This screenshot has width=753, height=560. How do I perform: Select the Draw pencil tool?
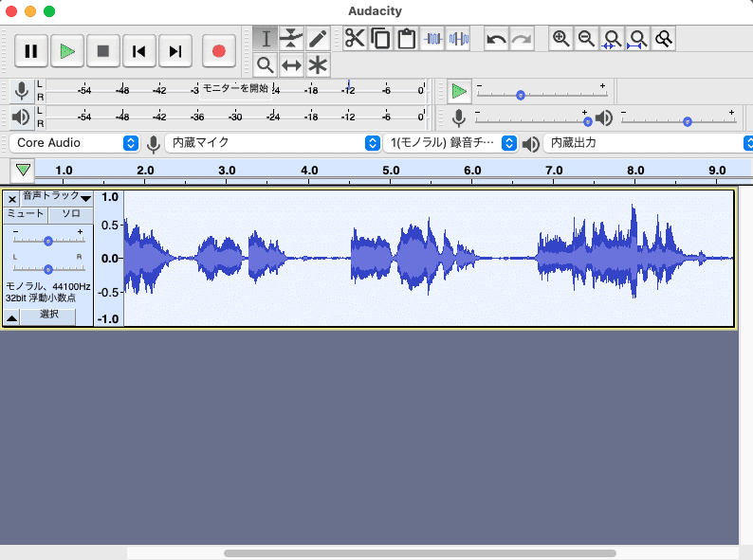[318, 39]
